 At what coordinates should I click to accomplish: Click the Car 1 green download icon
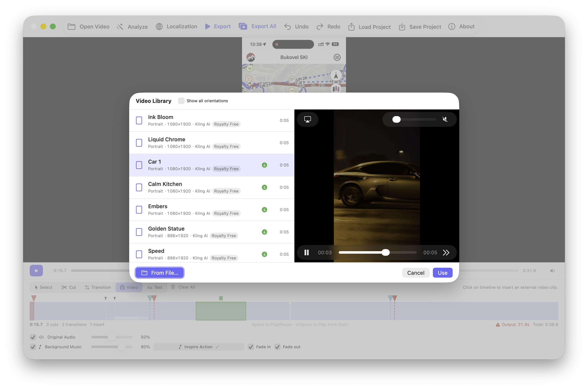(x=264, y=165)
